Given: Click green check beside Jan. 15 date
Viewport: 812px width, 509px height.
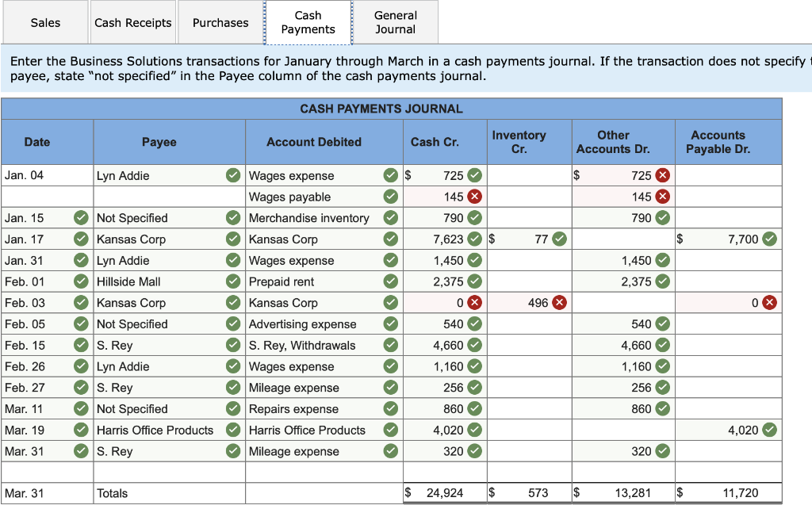Looking at the screenshot, I should [81, 218].
